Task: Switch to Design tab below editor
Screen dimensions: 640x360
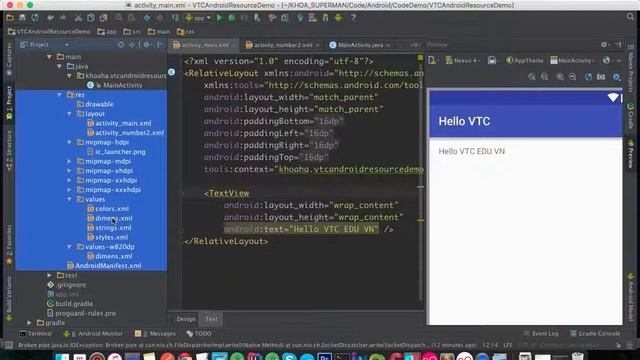Action: [186, 319]
